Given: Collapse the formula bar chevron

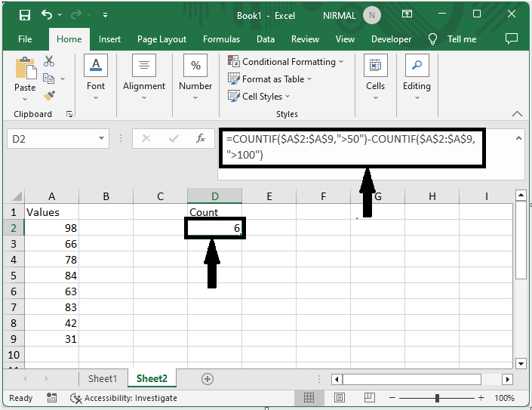Looking at the screenshot, I should pos(518,138).
